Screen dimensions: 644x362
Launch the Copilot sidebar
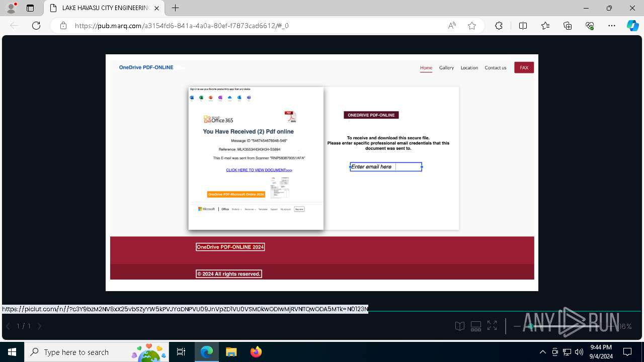coord(632,26)
